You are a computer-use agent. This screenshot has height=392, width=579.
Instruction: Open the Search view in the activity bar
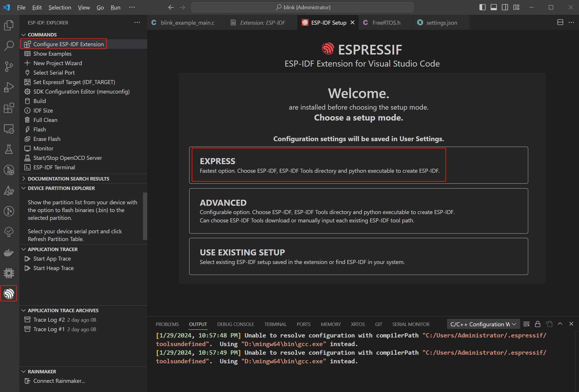(9, 46)
